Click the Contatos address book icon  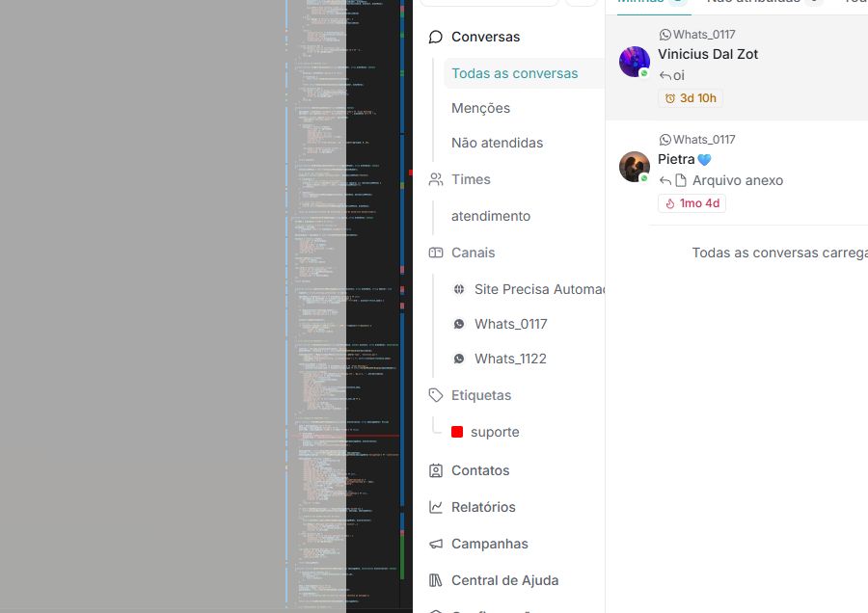[x=436, y=470]
